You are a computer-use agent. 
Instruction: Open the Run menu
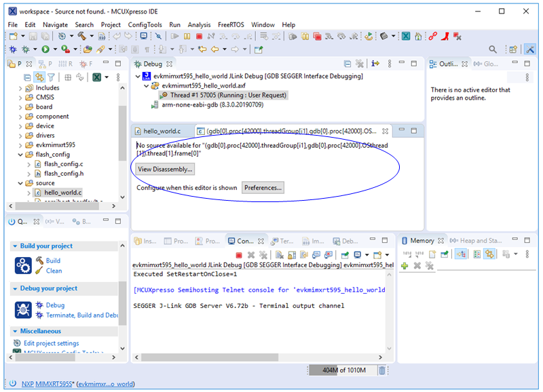(174, 24)
